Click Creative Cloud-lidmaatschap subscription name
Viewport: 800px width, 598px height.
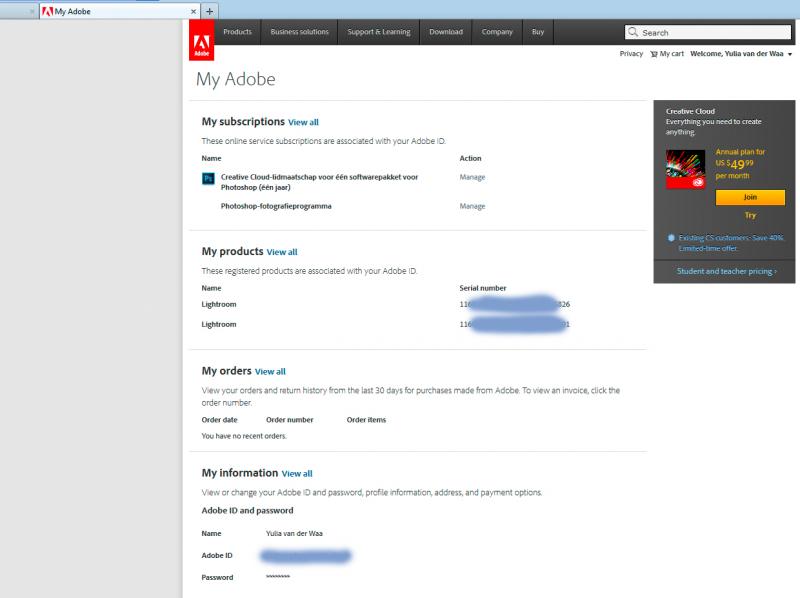click(x=319, y=182)
